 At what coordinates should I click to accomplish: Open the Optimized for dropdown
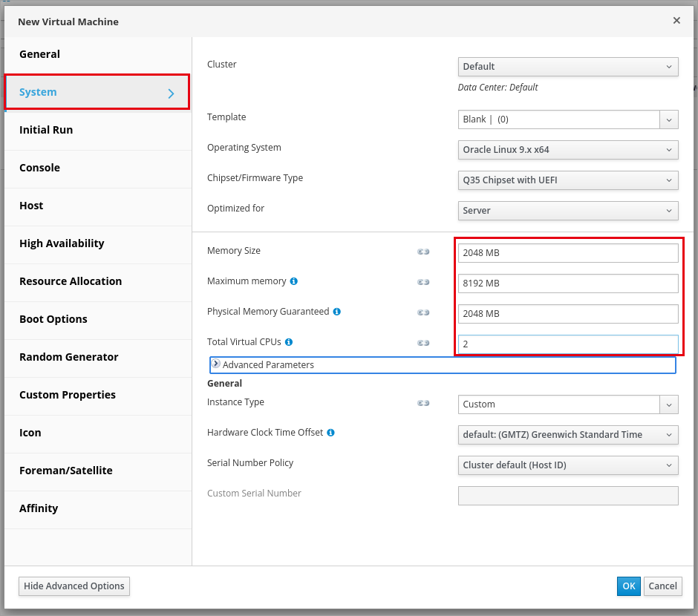[568, 211]
